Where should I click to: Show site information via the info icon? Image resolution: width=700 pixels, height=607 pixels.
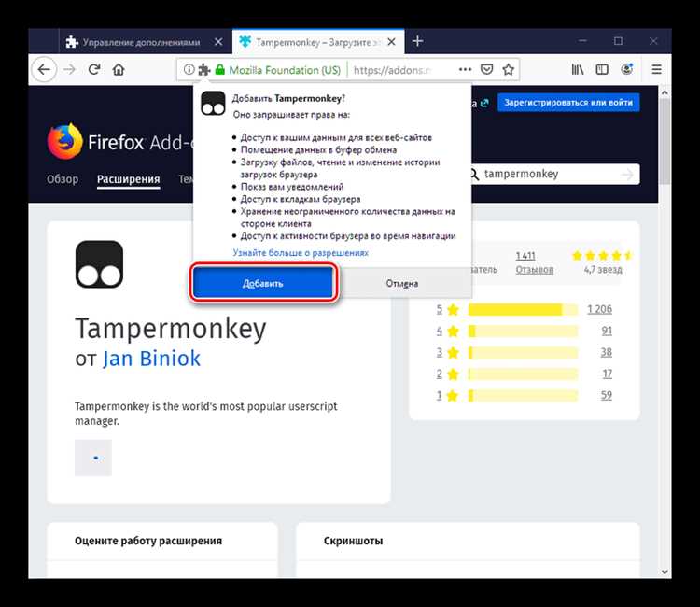pyautogui.click(x=189, y=70)
